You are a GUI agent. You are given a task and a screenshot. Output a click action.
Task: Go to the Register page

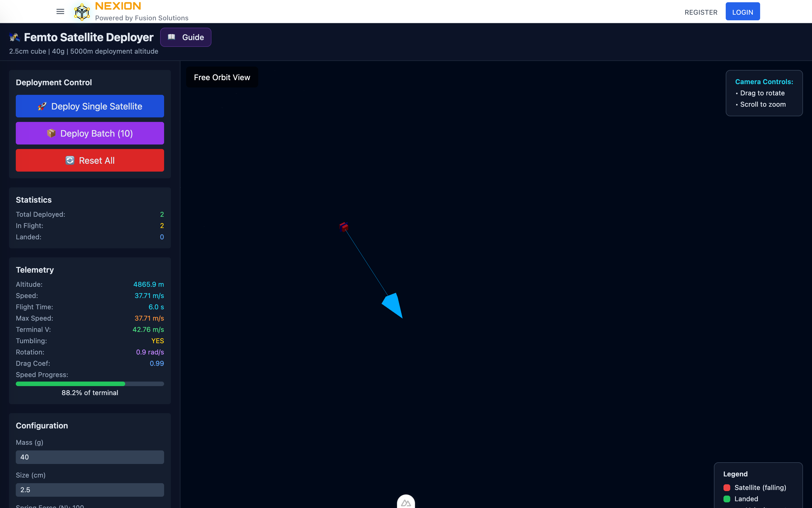click(701, 12)
